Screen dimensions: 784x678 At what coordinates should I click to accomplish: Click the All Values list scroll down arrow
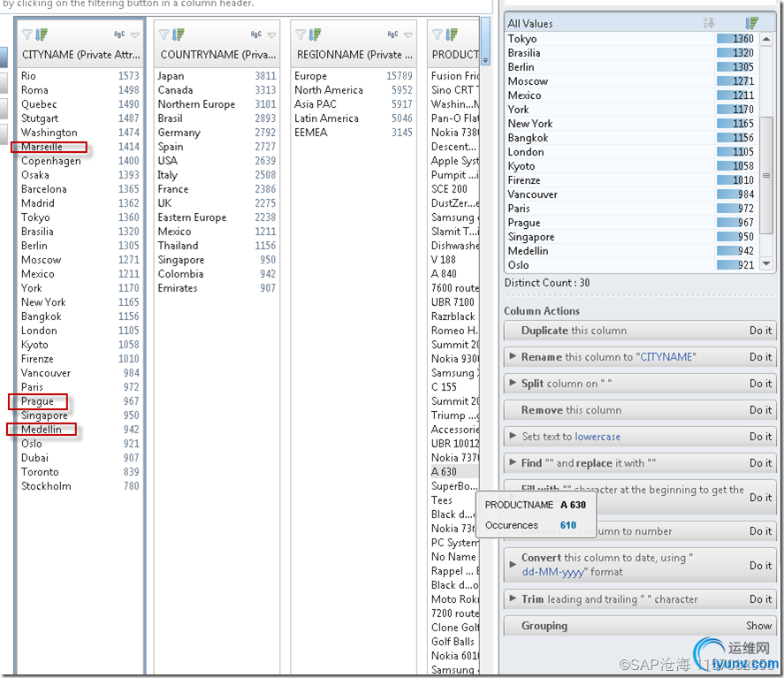pos(766,263)
